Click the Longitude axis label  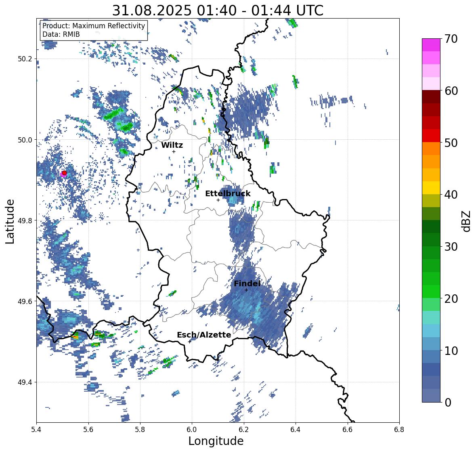216,441
